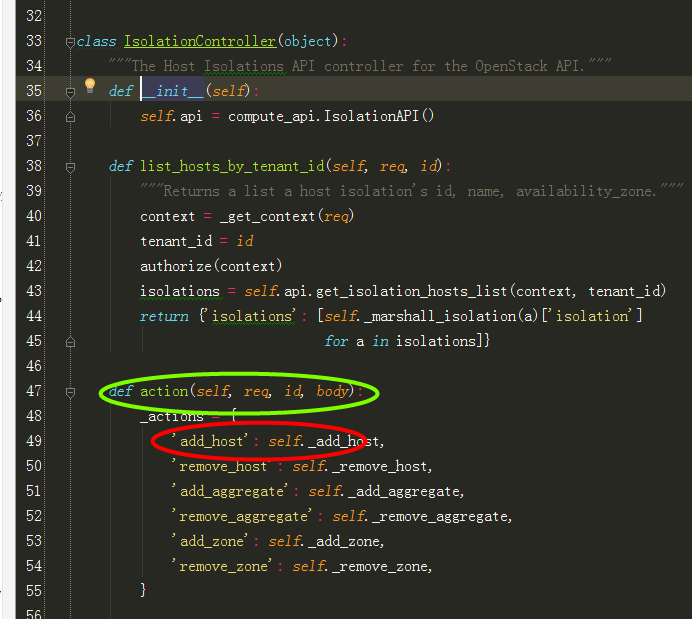Click fold end marker on line 36

coord(70,117)
